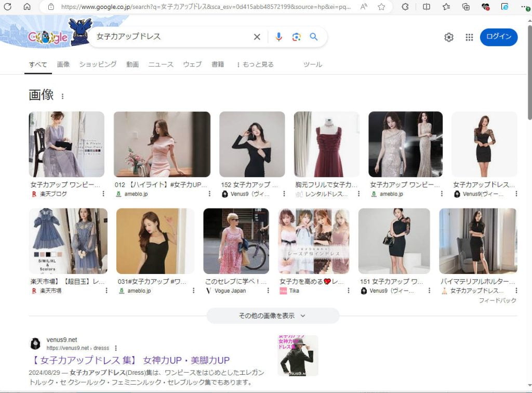Click inside the search input field

point(171,37)
